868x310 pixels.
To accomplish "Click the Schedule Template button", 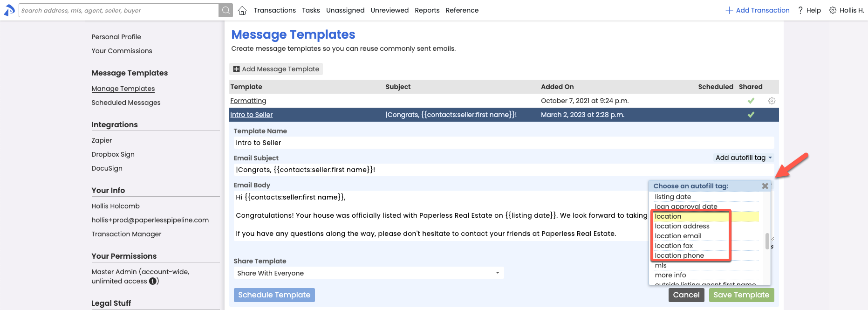I will [x=274, y=295].
